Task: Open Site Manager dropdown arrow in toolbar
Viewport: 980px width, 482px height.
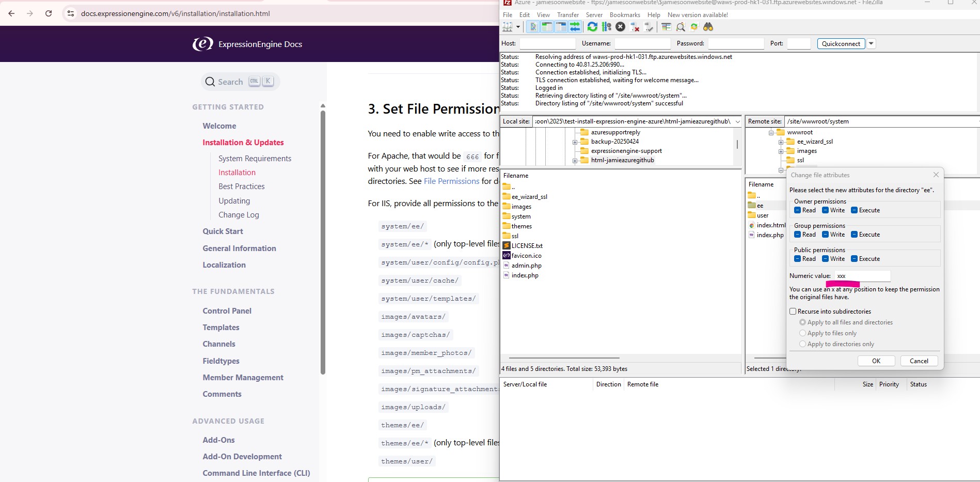Action: pyautogui.click(x=518, y=27)
